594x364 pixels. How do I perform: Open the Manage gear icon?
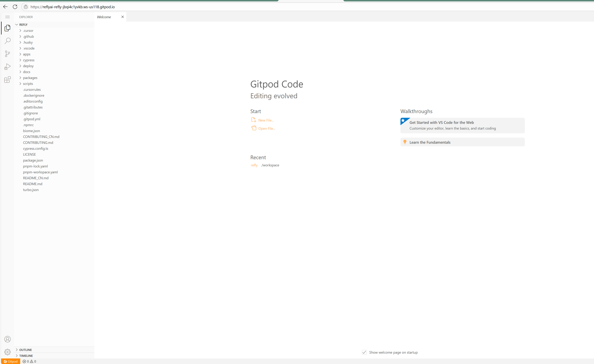coord(8,352)
